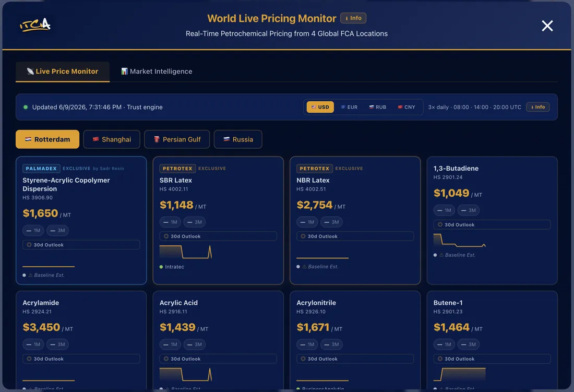This screenshot has height=392, width=574.
Task: Toggle 1M trend on 1,3-Butadiene card
Action: pyautogui.click(x=444, y=210)
